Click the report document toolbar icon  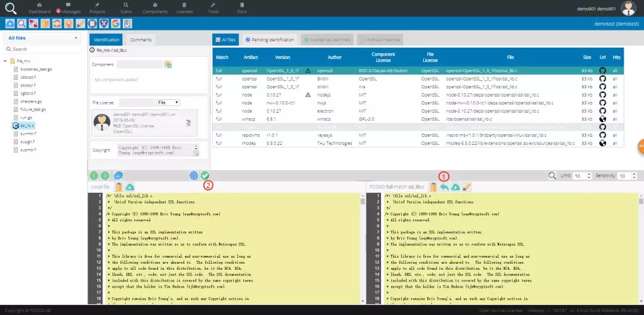pyautogui.click(x=128, y=23)
